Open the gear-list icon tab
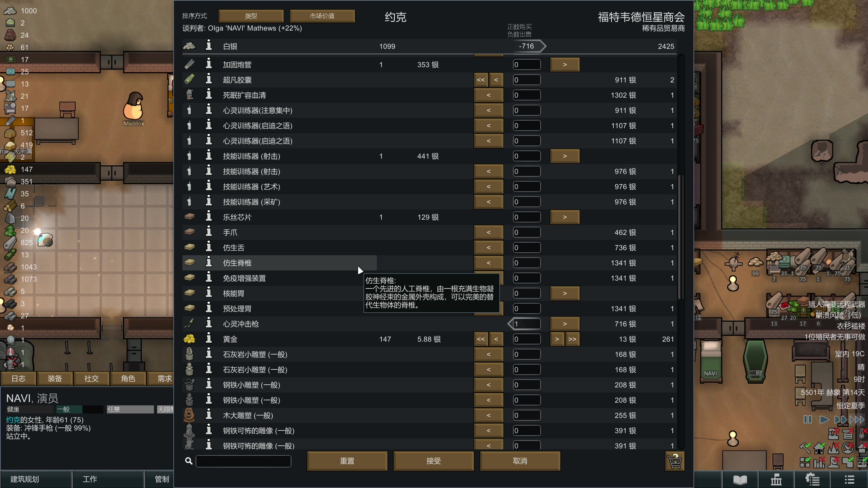This screenshot has width=868, height=488. [812, 480]
